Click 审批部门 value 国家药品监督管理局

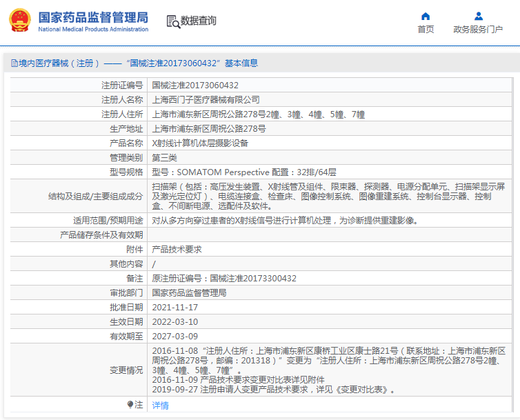pos(189,293)
